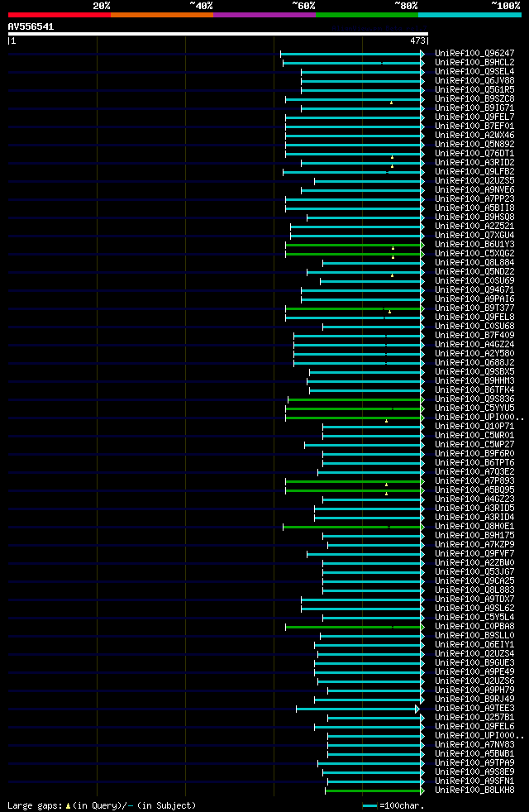Screen dimensions: 529x812
Task: Click the cyan ~100% legend segment
Action: point(470,15)
